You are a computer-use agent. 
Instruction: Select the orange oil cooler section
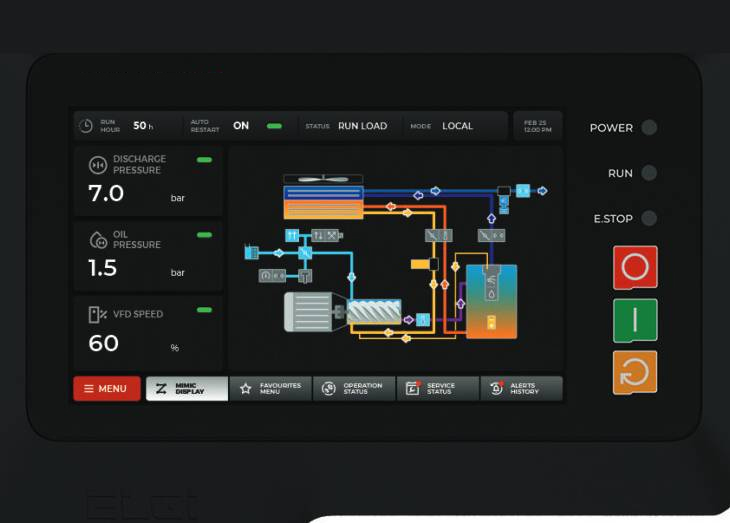click(x=323, y=210)
